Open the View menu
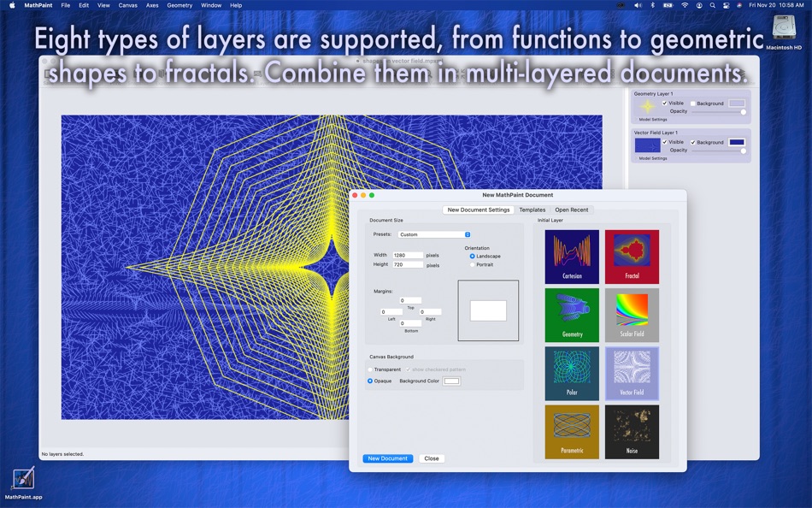Viewport: 812px width, 508px height. 103,5
